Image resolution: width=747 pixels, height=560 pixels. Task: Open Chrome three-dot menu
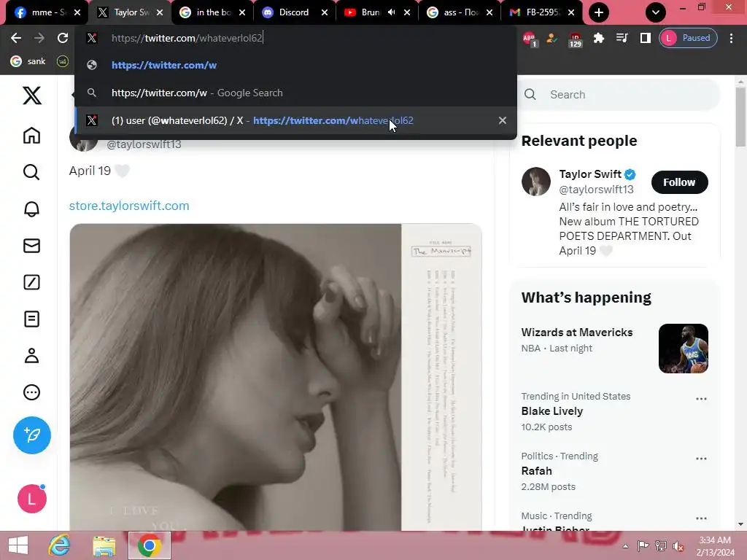pos(731,38)
